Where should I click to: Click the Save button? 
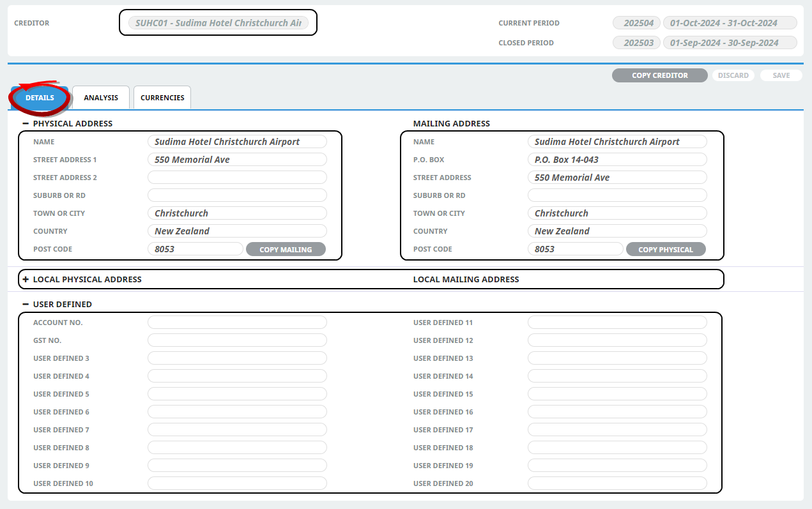[781, 75]
